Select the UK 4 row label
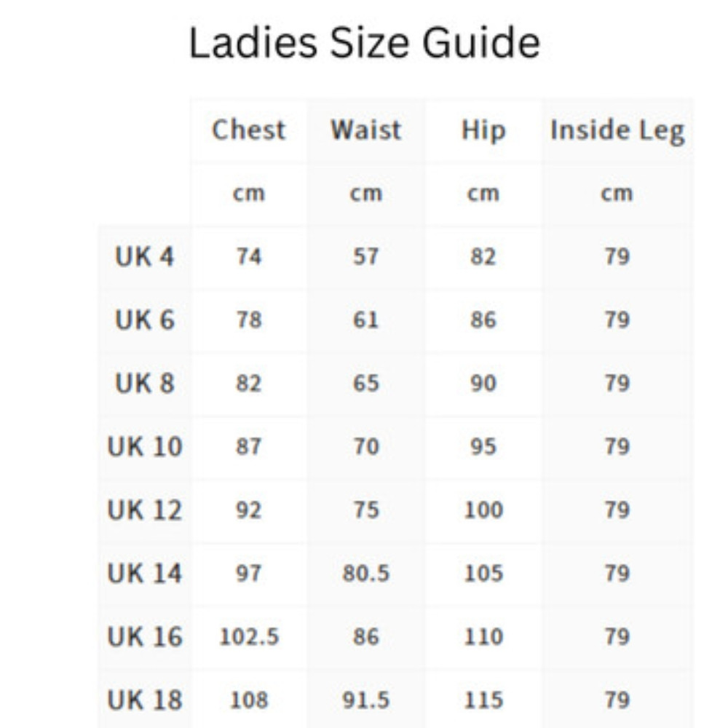This screenshot has height=728, width=728. point(144,256)
